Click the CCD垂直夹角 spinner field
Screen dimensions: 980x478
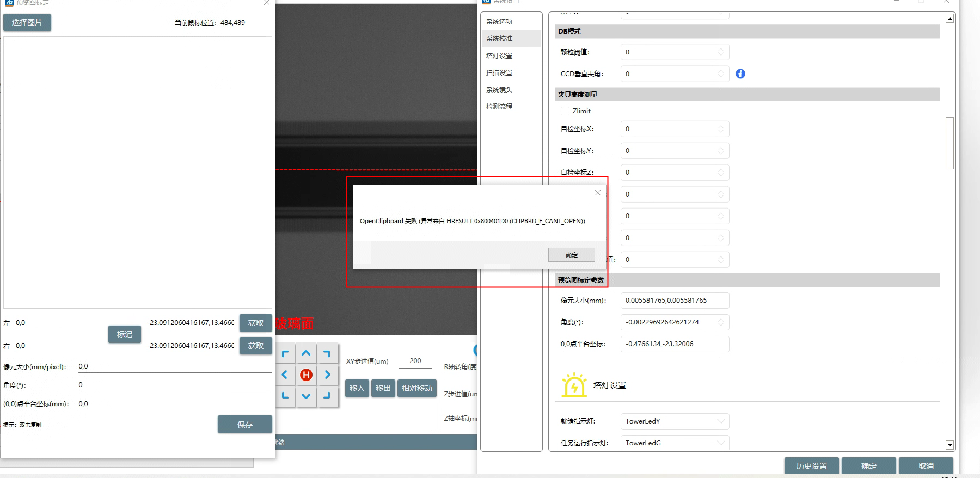pos(675,74)
